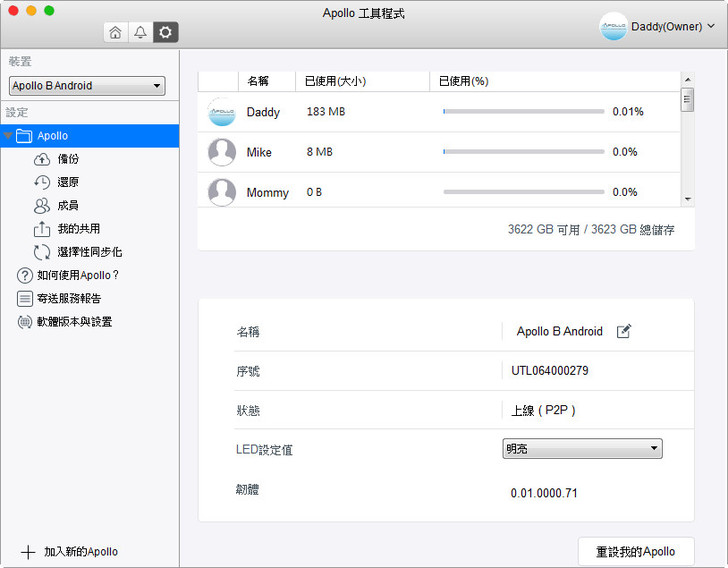Click the home icon in toolbar
728x568 pixels.
point(116,32)
